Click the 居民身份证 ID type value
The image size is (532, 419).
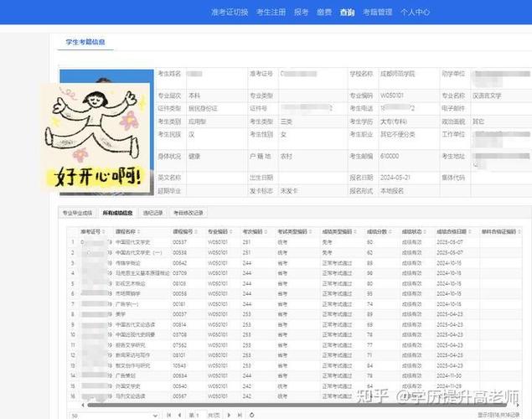click(x=203, y=109)
